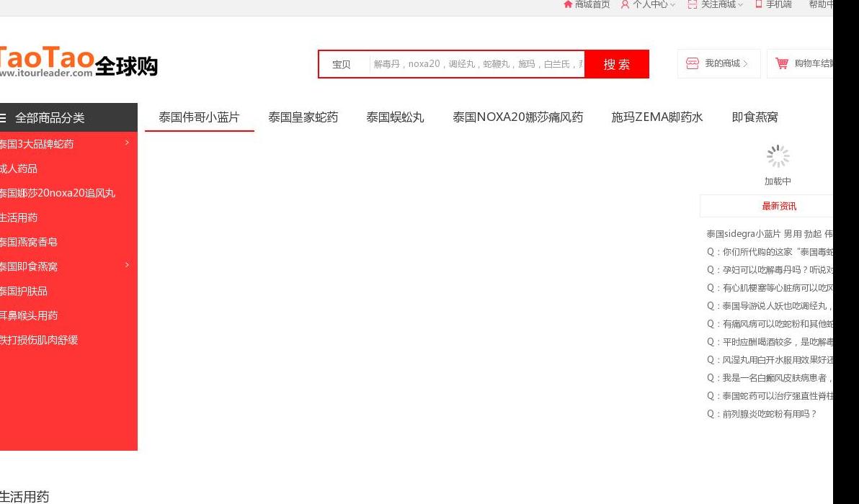The height and width of the screenshot is (504, 859).
Task: Open the 购物车结算 button
Action: (x=800, y=63)
